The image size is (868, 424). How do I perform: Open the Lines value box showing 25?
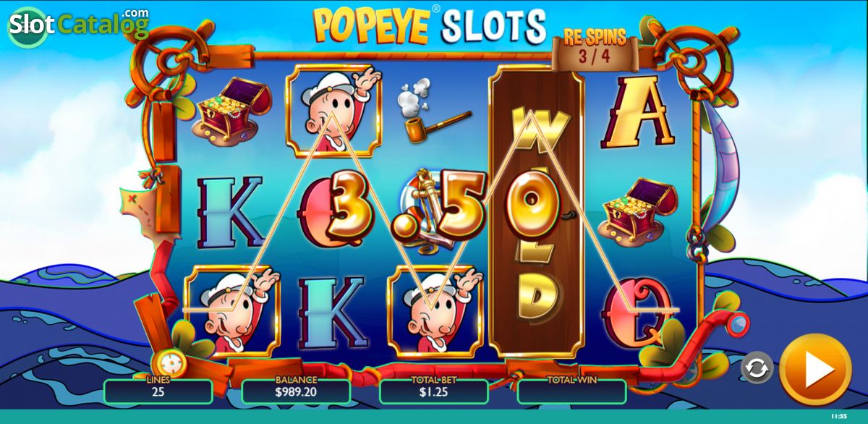click(x=158, y=391)
